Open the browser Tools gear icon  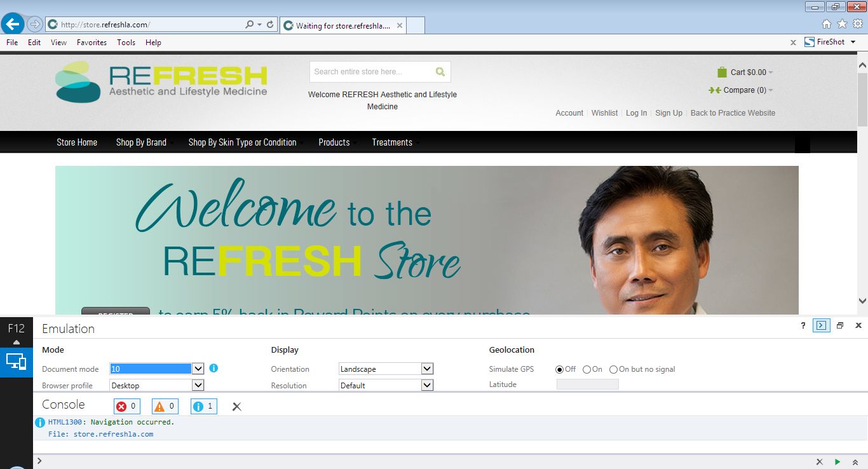click(x=858, y=24)
